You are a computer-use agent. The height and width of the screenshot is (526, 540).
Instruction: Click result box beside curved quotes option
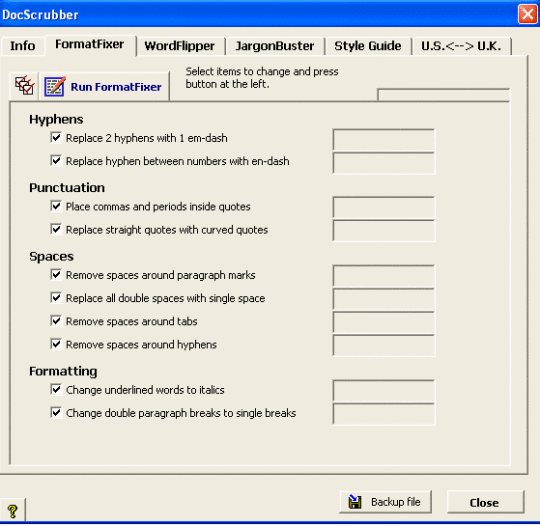tap(384, 231)
